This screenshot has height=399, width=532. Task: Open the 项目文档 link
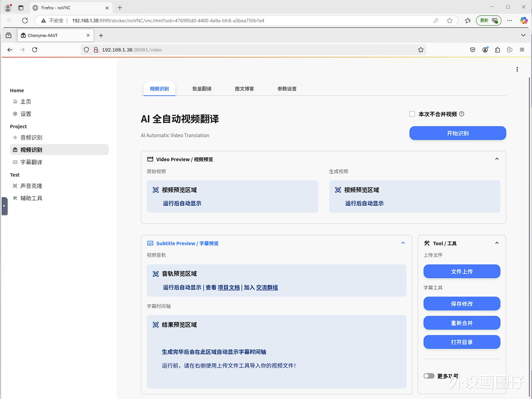click(228, 287)
